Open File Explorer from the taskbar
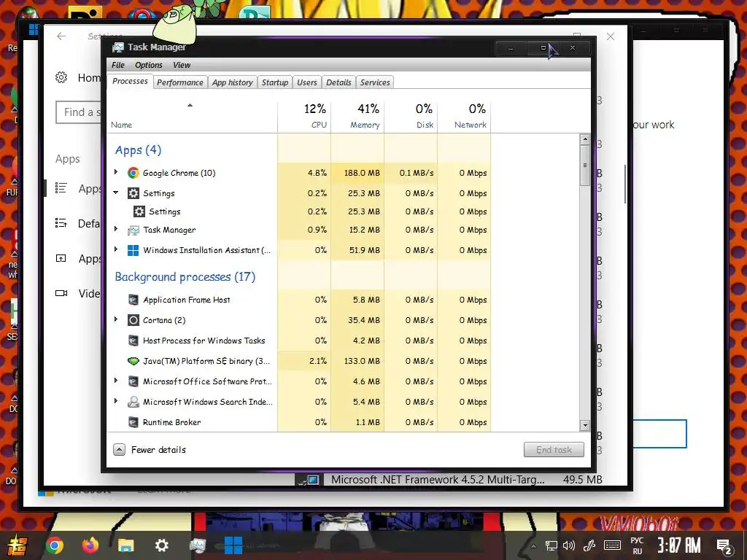 pyautogui.click(x=125, y=545)
